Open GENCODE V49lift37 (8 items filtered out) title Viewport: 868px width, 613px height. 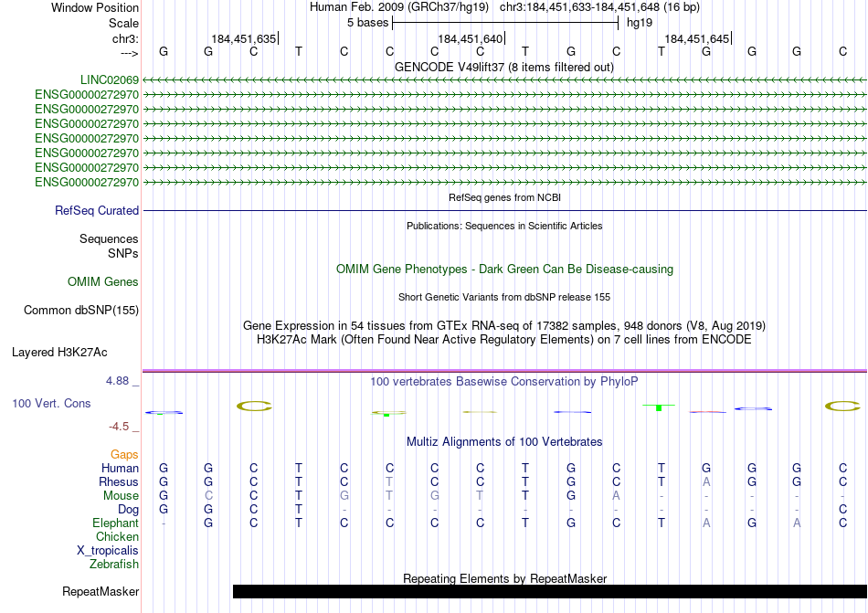tap(504, 68)
